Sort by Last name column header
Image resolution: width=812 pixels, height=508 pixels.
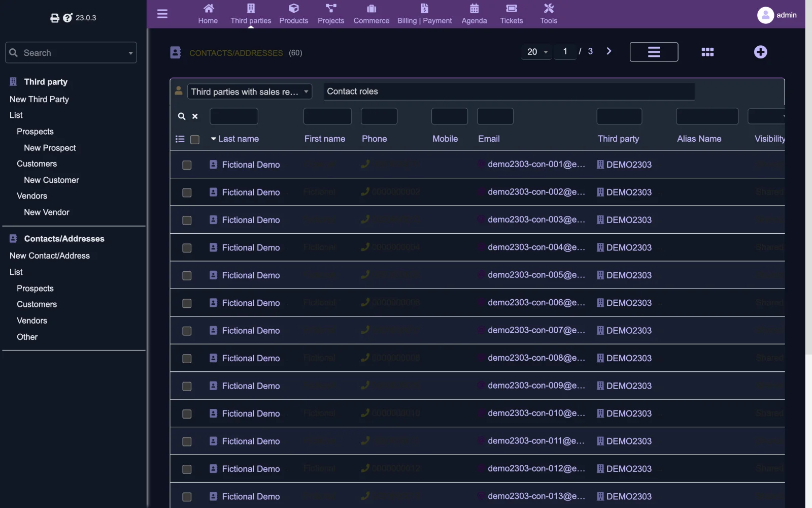click(x=238, y=139)
